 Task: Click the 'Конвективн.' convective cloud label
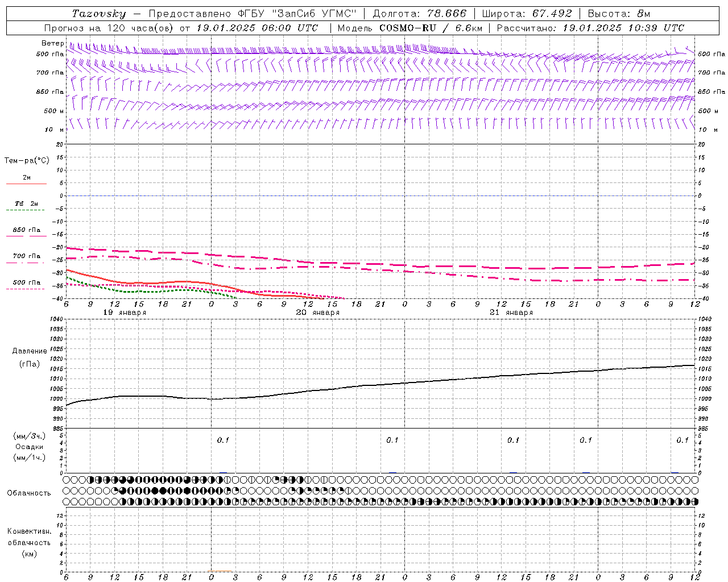click(29, 531)
